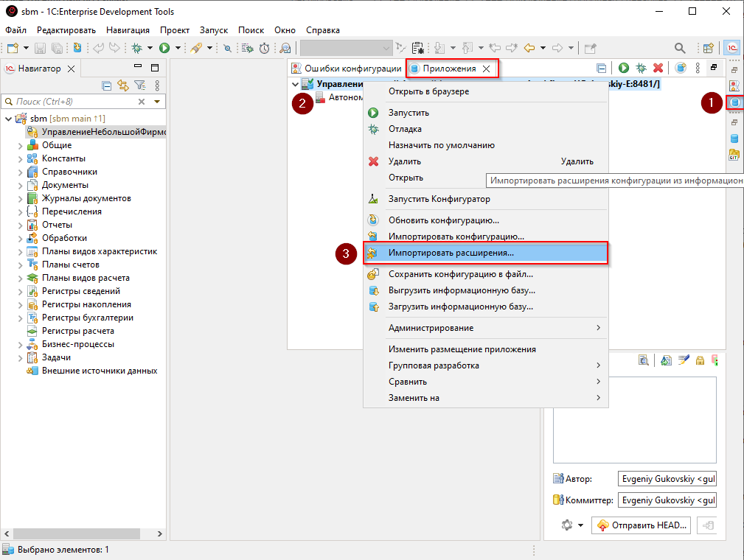
Task: Click the Автор input field
Action: (x=667, y=479)
